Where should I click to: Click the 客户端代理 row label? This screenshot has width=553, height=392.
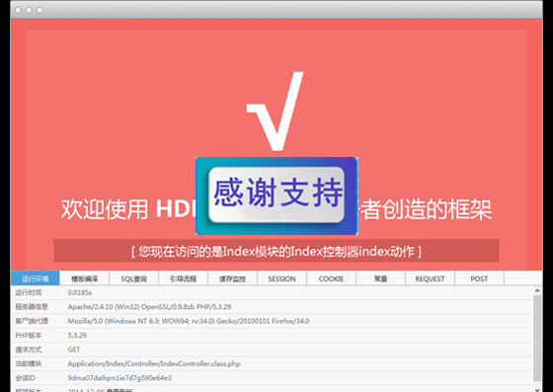pos(32,321)
